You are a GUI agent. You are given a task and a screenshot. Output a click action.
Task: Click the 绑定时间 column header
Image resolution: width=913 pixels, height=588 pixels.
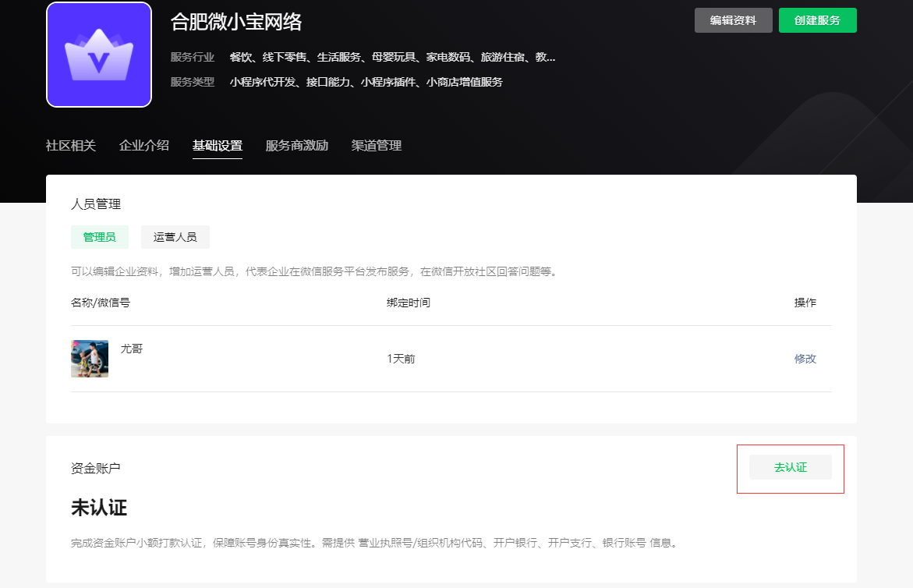click(x=409, y=303)
